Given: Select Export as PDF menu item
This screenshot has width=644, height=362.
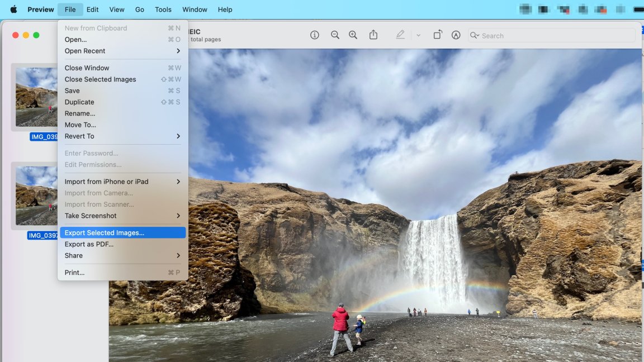Looking at the screenshot, I should 89,244.
